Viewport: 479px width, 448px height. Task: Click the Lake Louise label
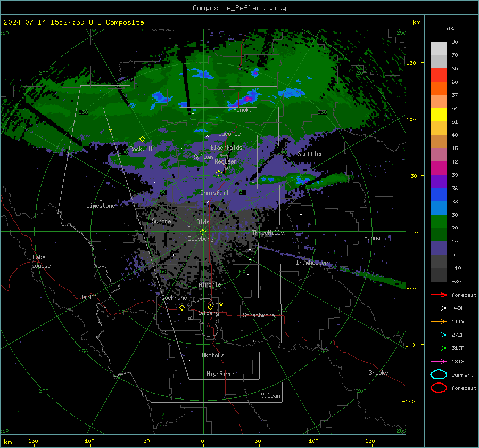coord(41,262)
